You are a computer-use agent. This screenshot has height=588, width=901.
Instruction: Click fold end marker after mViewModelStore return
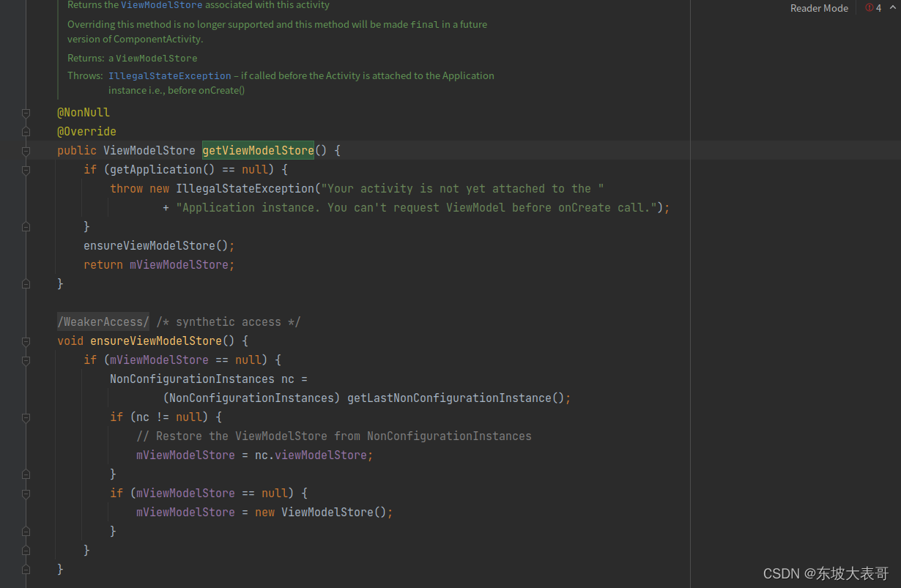tap(26, 284)
